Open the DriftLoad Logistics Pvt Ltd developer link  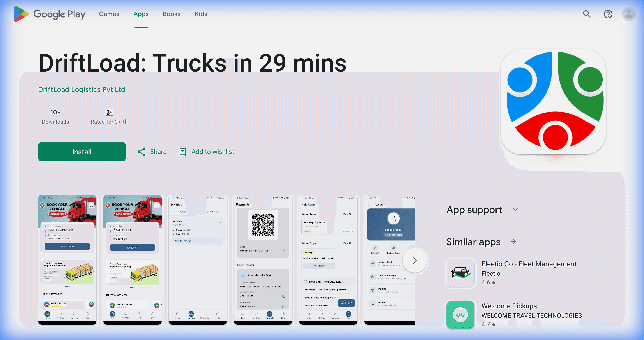(x=81, y=89)
